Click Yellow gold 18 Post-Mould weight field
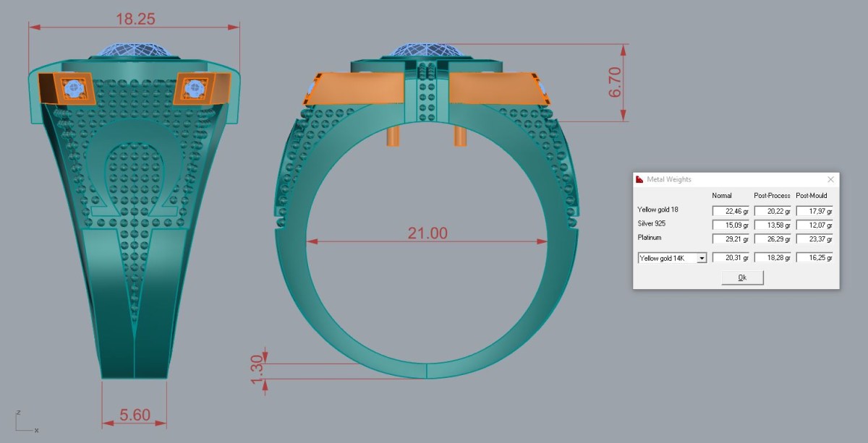868x443 pixels. 814,211
